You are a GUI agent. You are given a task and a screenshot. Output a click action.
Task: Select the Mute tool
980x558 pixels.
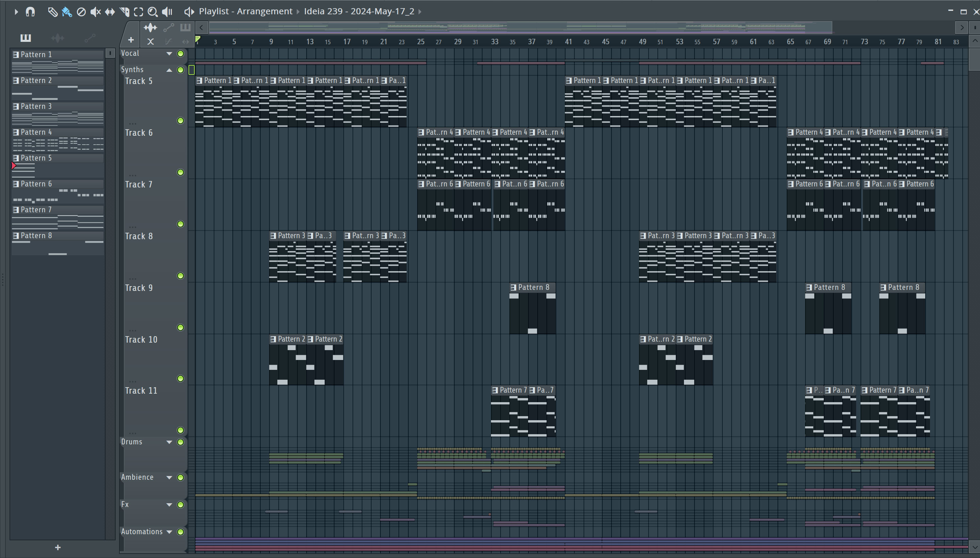pyautogui.click(x=95, y=12)
